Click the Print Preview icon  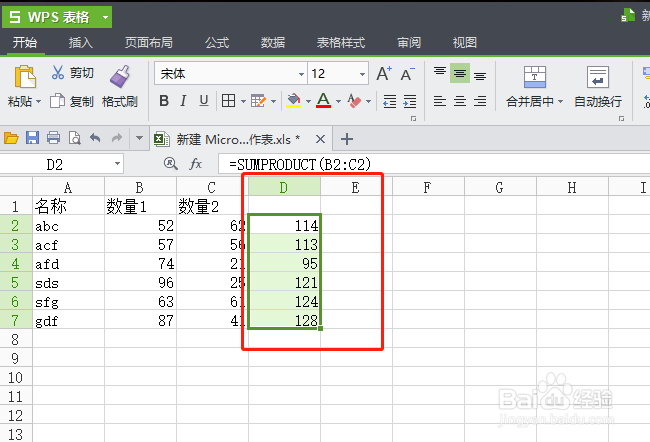[75, 138]
